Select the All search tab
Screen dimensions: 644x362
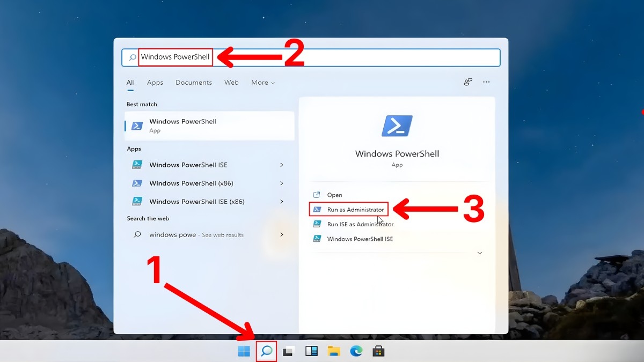131,83
